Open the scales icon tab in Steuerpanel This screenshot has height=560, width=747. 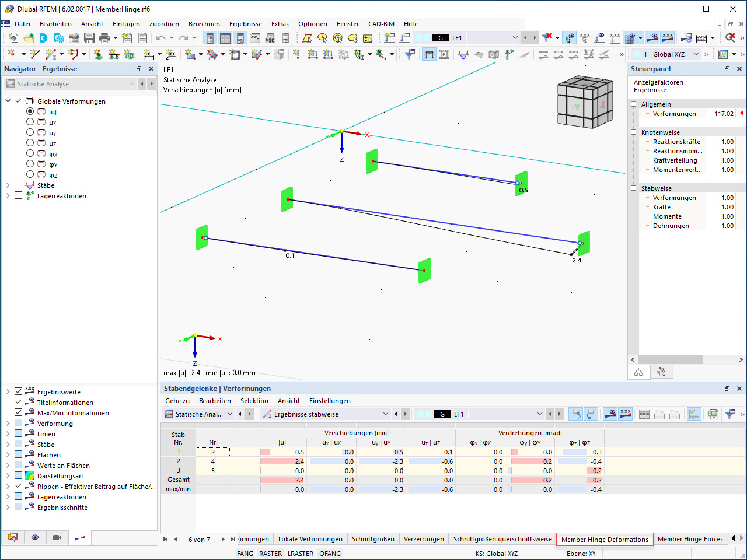[638, 372]
